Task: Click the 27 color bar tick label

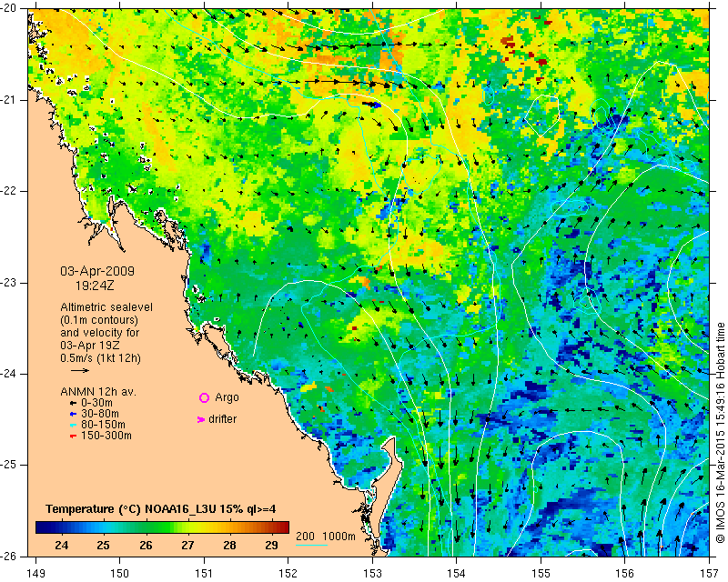Action: pos(187,545)
